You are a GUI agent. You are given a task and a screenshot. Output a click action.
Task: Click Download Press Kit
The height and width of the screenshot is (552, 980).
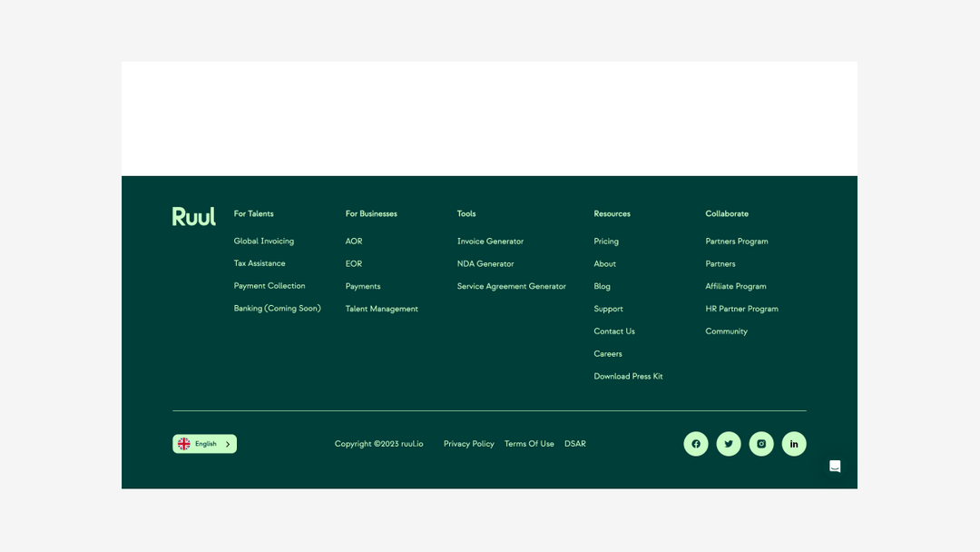click(628, 376)
